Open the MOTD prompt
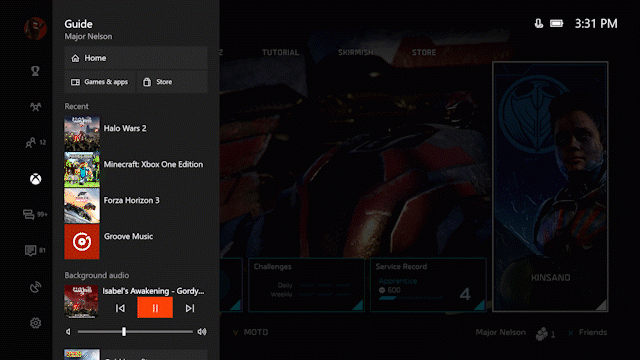The image size is (640, 360). click(251, 332)
